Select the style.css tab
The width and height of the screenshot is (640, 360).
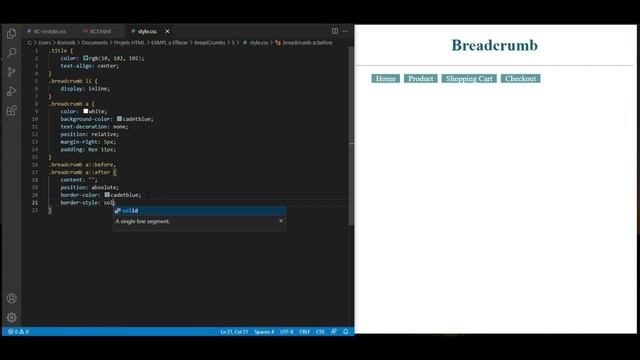(x=147, y=31)
